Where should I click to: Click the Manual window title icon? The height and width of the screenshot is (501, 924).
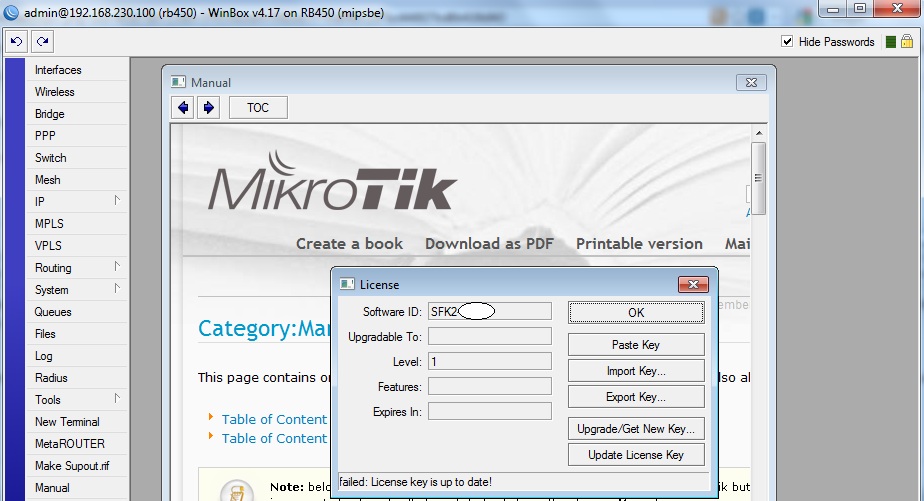point(178,82)
